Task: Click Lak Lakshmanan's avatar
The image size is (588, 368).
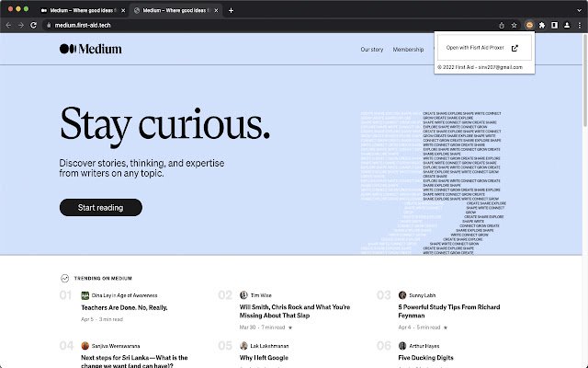Action: [x=243, y=346]
